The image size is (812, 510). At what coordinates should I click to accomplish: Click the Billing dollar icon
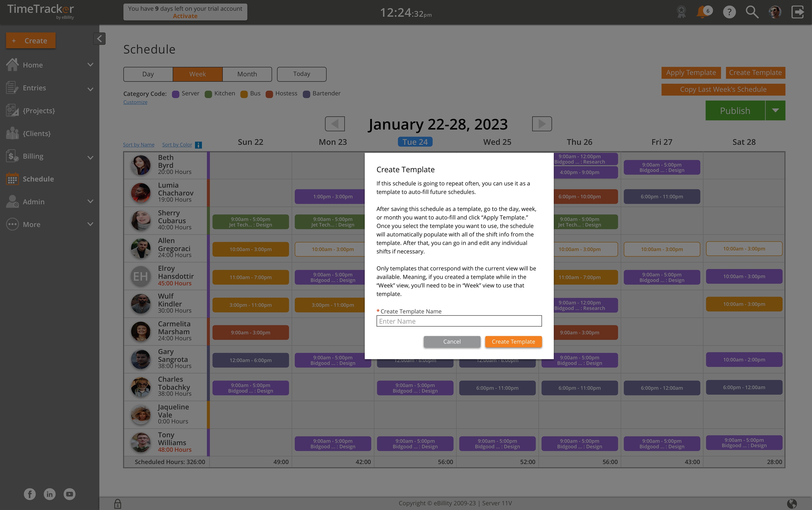tap(12, 156)
